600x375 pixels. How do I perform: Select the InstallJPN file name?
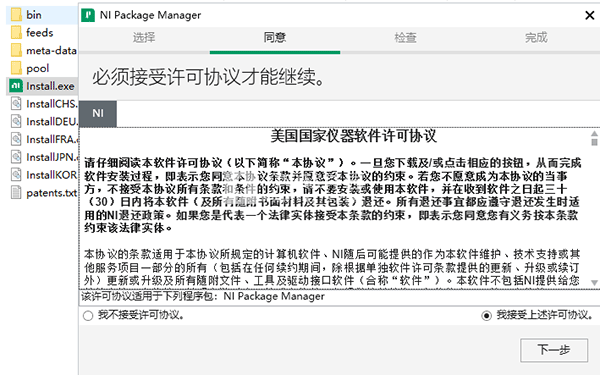52,157
